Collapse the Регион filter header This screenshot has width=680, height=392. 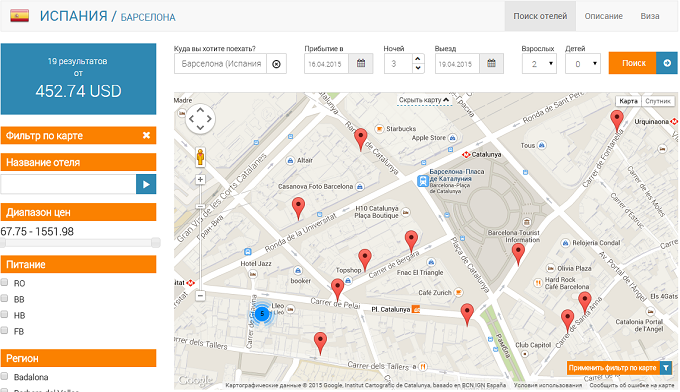click(x=78, y=358)
